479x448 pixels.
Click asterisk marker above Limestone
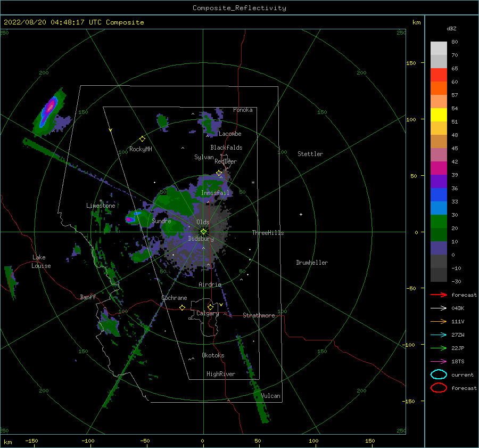pos(101,201)
